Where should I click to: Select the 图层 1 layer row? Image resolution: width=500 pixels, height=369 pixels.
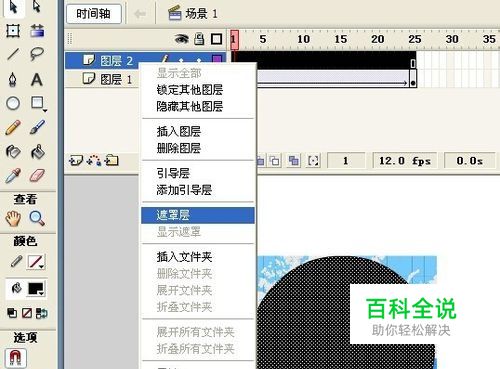102,79
